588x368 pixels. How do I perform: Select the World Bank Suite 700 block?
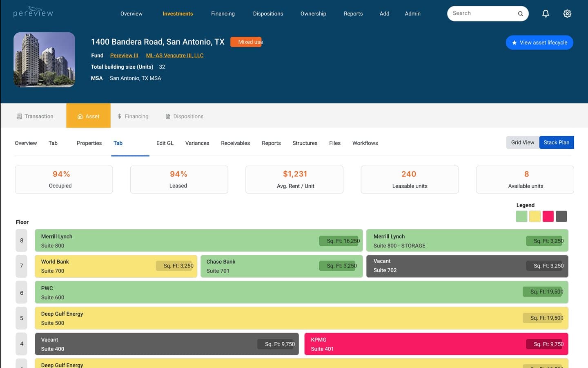[116, 266]
